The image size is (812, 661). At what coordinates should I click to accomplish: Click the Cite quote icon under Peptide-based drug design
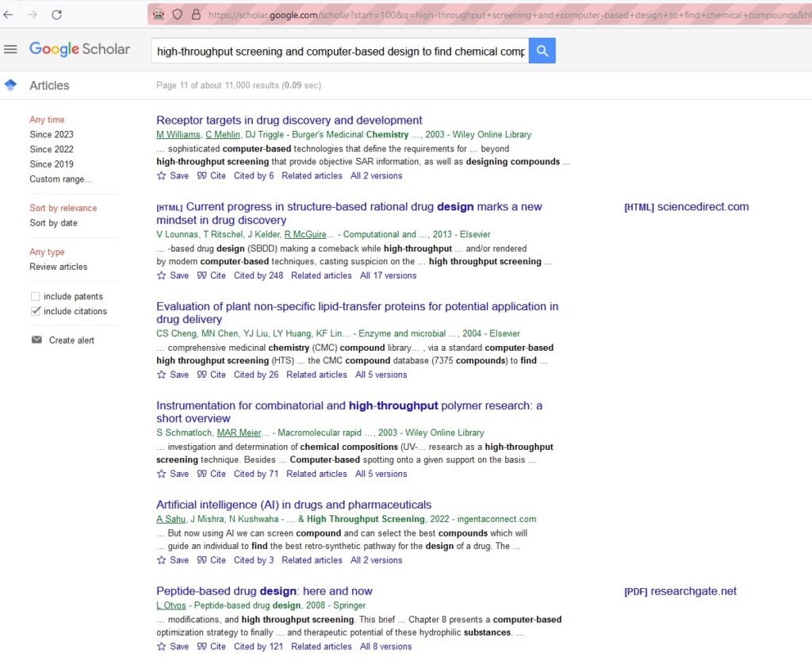pyautogui.click(x=201, y=647)
